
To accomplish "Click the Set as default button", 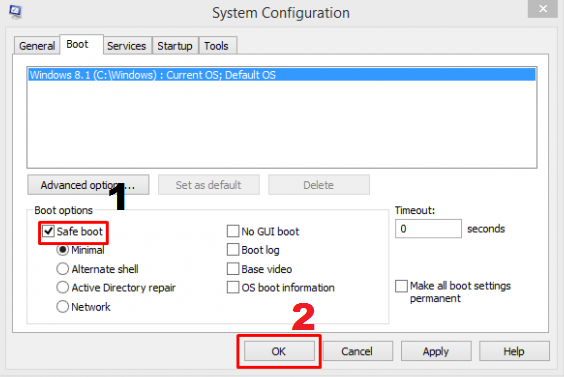I will (x=209, y=185).
